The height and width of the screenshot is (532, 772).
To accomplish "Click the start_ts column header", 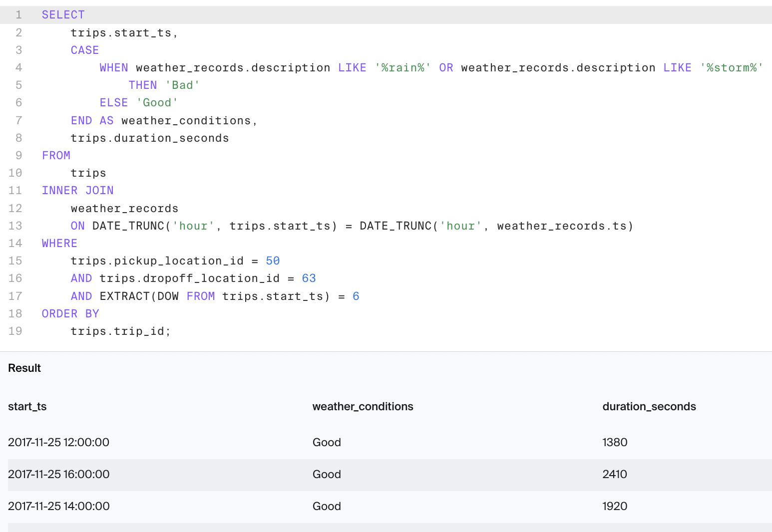I will point(27,407).
